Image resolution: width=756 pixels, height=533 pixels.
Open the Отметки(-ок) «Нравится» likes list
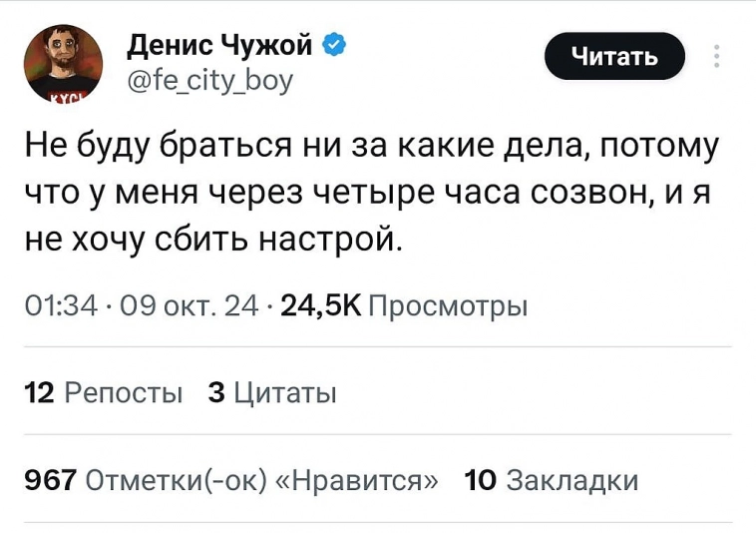pyautogui.click(x=263, y=481)
